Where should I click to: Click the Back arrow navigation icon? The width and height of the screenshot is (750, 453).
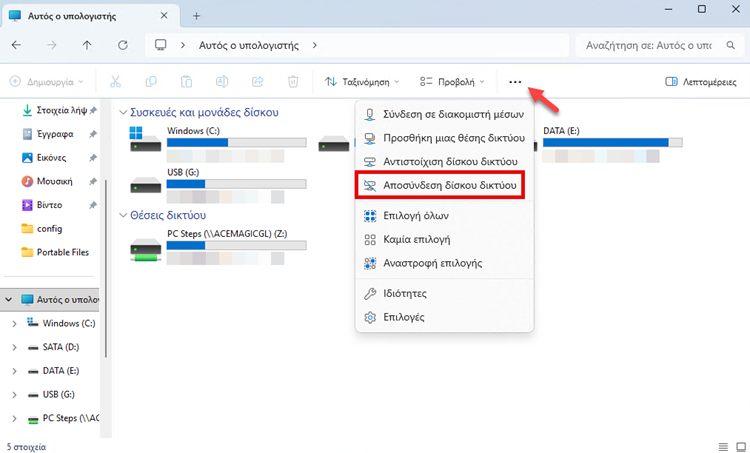(18, 46)
